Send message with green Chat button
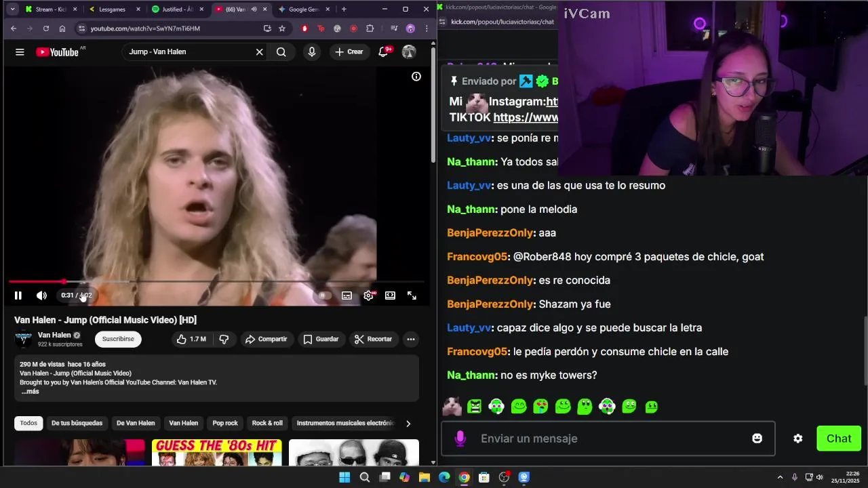This screenshot has height=488, width=868. 839,439
